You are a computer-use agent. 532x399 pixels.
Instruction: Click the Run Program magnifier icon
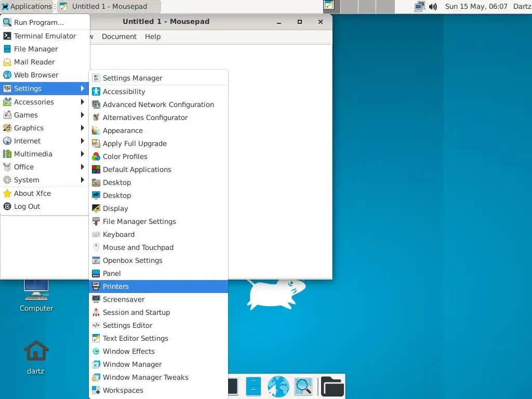[x=7, y=22]
